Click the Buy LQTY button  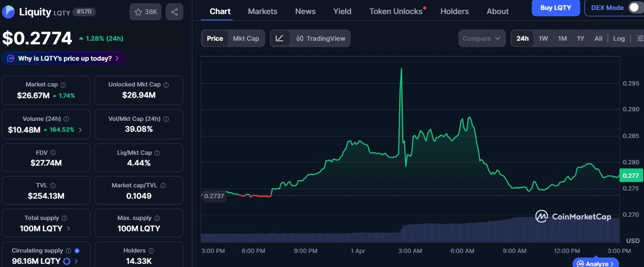click(x=555, y=8)
